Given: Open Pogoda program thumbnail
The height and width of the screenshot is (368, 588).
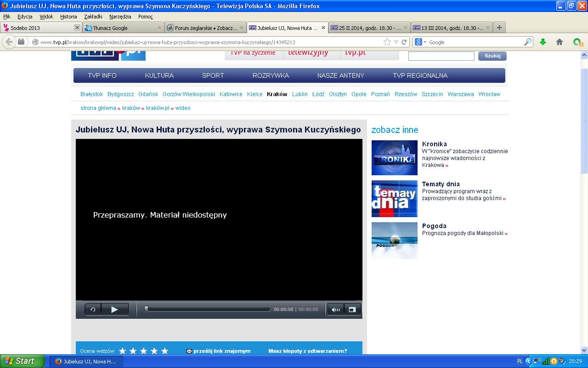Looking at the screenshot, I should [x=394, y=241].
